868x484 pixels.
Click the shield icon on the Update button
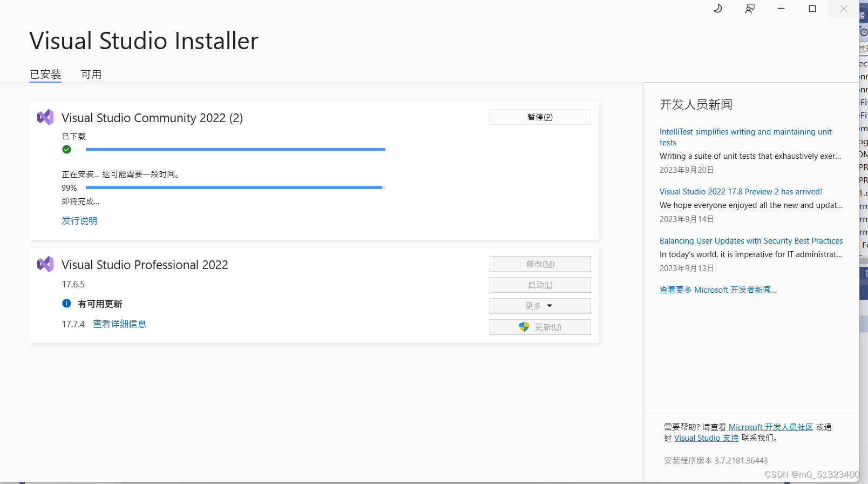tap(524, 327)
